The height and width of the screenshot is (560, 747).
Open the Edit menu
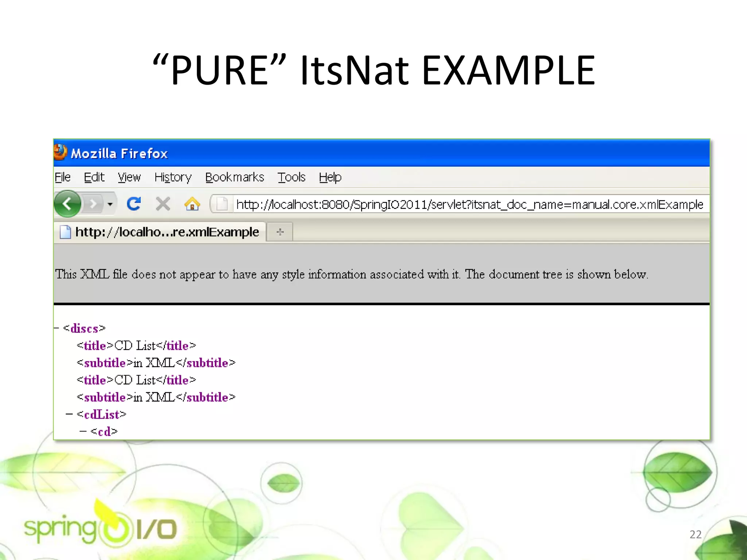tap(94, 177)
